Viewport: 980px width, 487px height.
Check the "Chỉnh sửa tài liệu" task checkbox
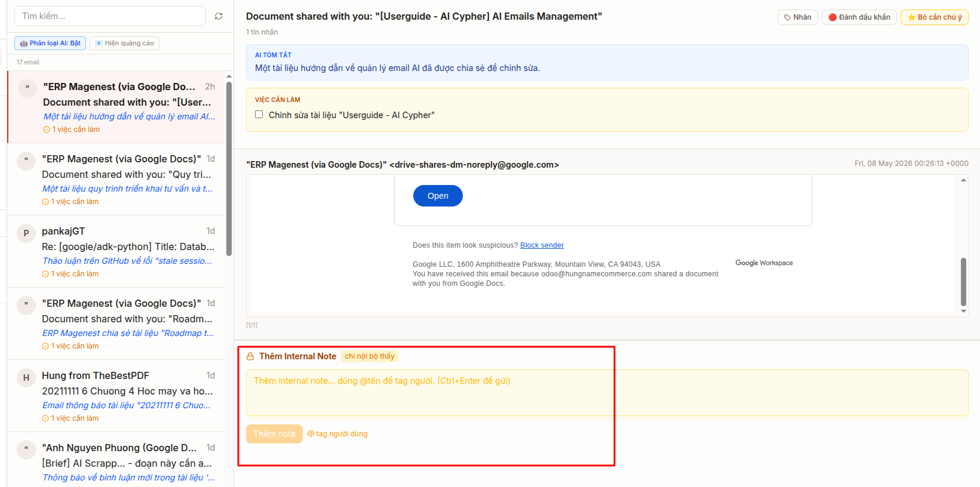[x=259, y=115]
